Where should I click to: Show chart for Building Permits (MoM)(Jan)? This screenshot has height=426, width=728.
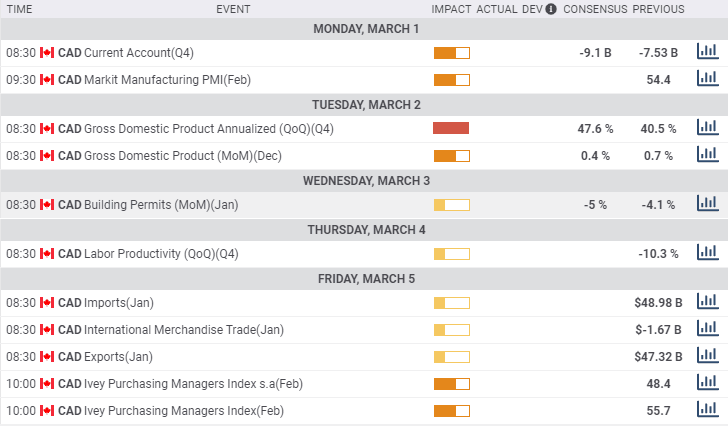coord(707,204)
